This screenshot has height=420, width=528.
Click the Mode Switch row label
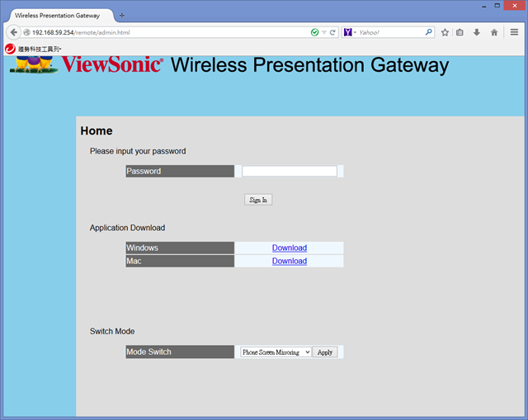coord(180,352)
